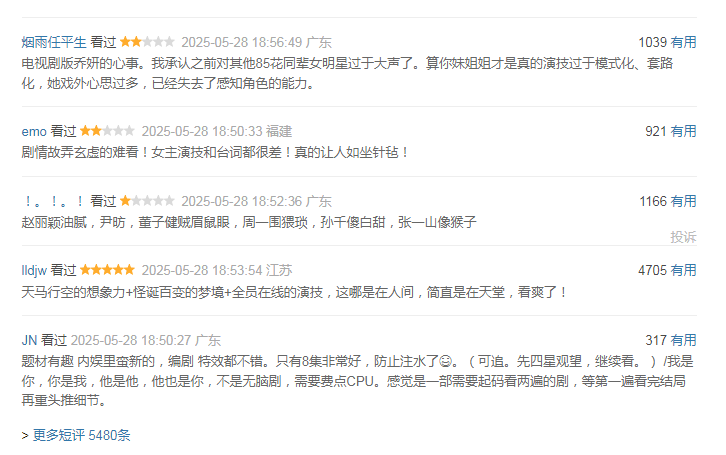Click the two-star rating beside 烟雨任平生
This screenshot has width=726, height=455.
pyautogui.click(x=147, y=42)
